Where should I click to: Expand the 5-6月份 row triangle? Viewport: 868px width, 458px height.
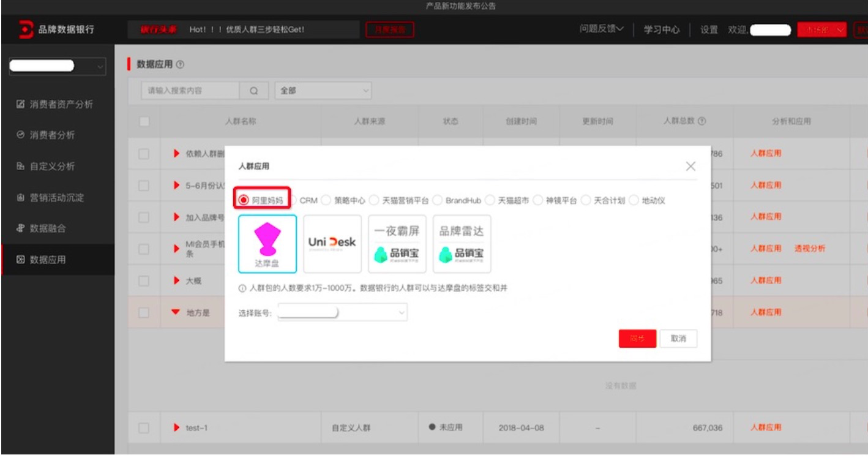coord(177,186)
